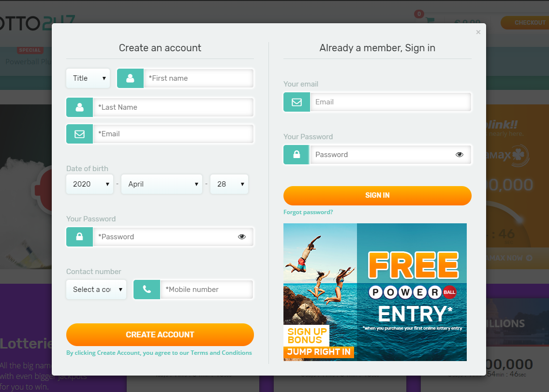Click the Email field in the sign-in form
Viewport: 549px width, 392px height.
391,102
